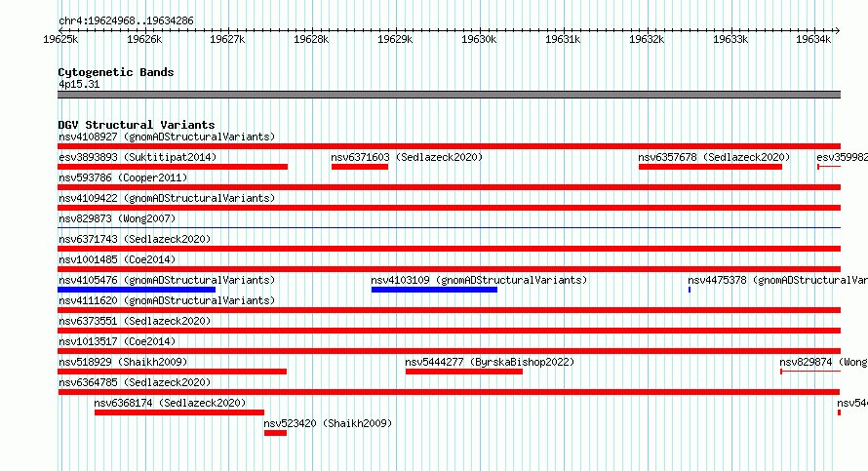
Task: Open the nsv6364785 Sedlazeck2020 label
Action: 135,382
